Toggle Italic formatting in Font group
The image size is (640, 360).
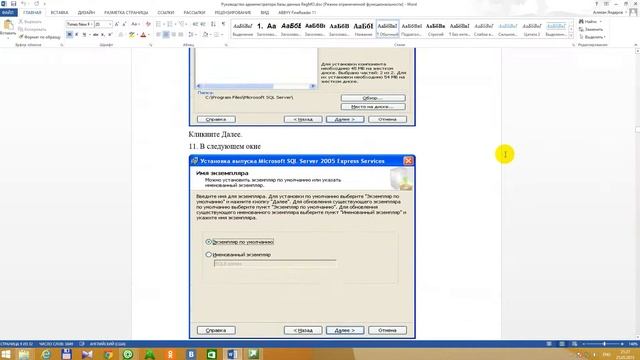coord(76,35)
